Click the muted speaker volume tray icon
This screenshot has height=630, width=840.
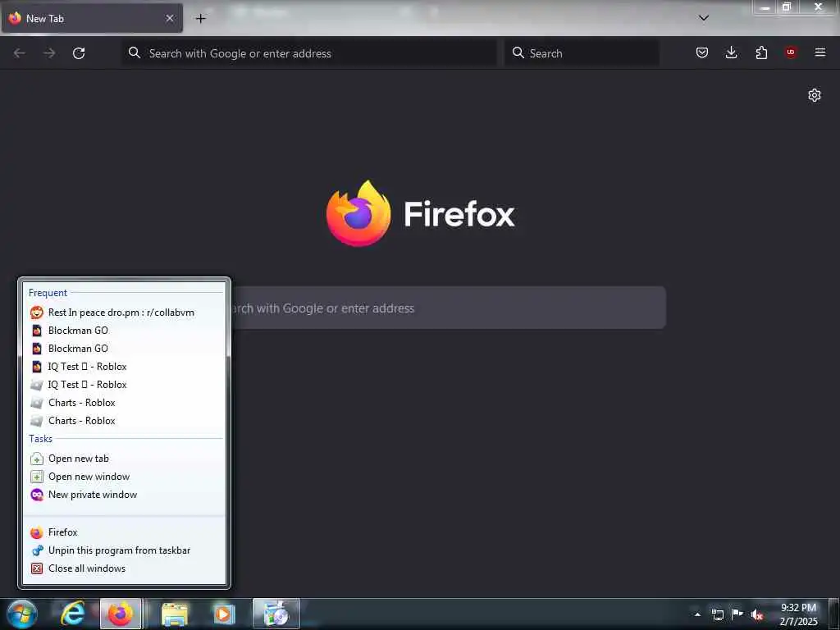[x=757, y=614]
